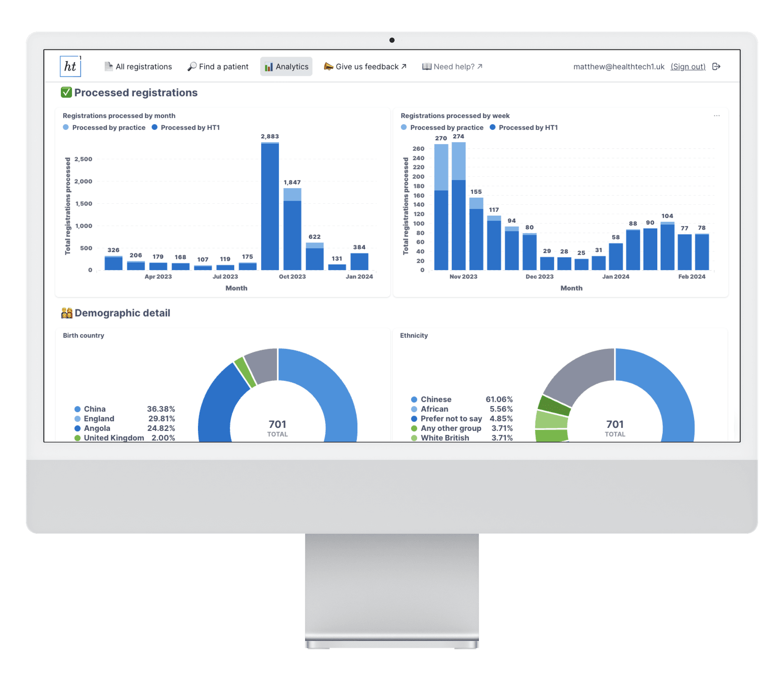Click the weekly bar labeled 58
The width and height of the screenshot is (784, 678).
click(616, 257)
